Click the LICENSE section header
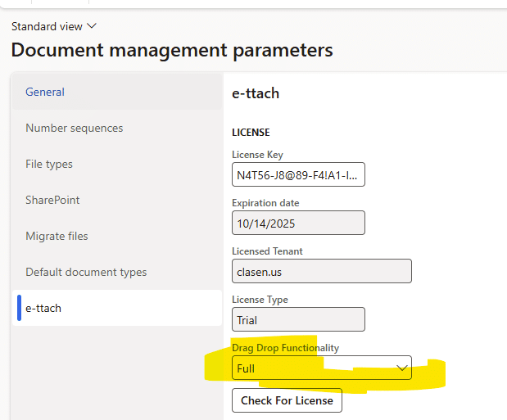 click(251, 132)
